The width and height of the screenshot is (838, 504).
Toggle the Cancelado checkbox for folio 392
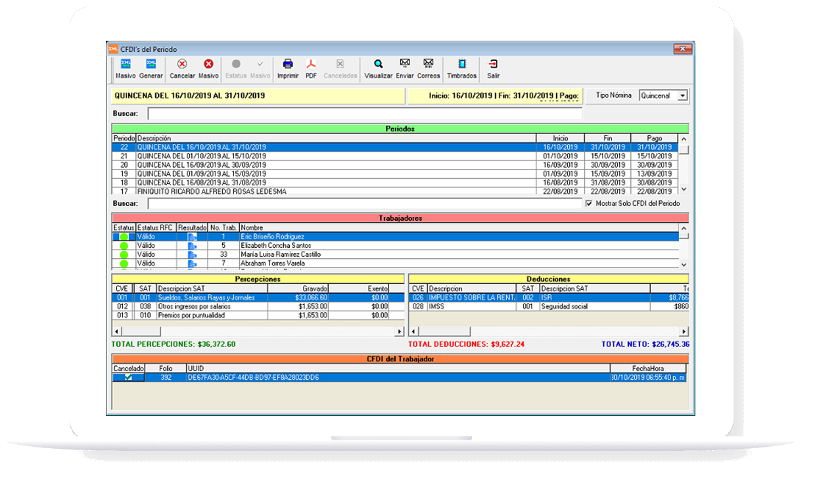click(x=128, y=378)
